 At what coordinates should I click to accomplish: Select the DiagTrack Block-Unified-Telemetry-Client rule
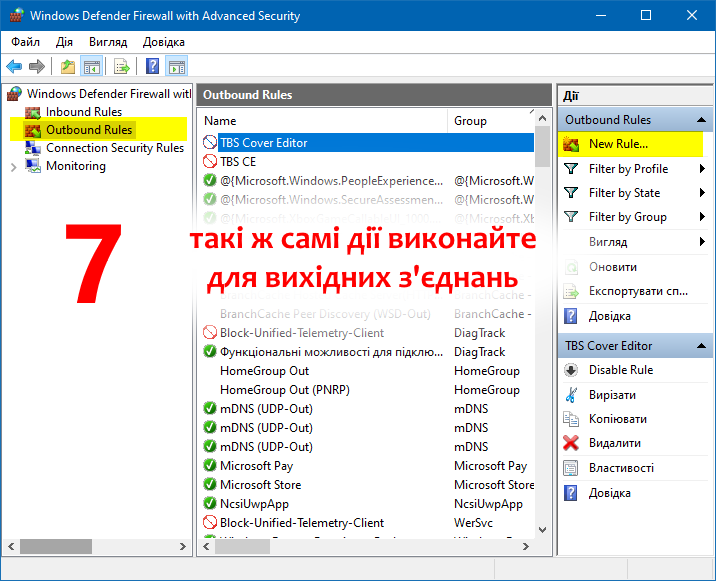point(368,333)
